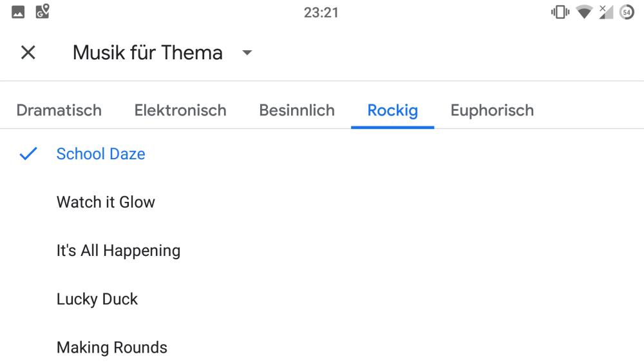Tap the vibrate mode status icon
The image size is (644, 363).
[x=560, y=12]
